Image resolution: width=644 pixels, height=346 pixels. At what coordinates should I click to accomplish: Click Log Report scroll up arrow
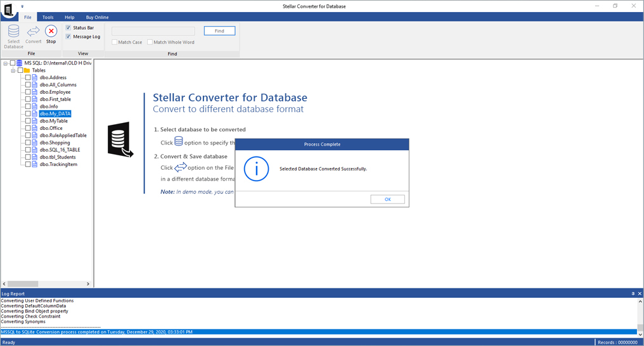(640, 301)
